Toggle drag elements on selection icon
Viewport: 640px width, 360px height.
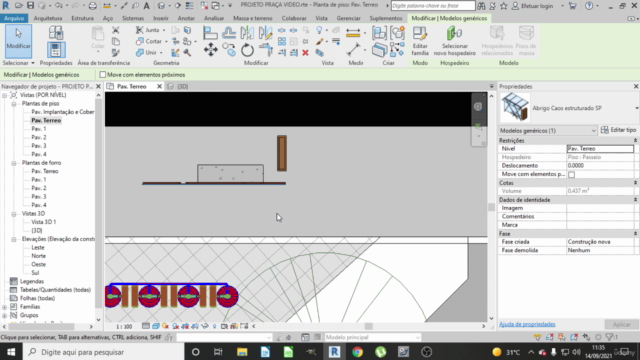point(587,337)
